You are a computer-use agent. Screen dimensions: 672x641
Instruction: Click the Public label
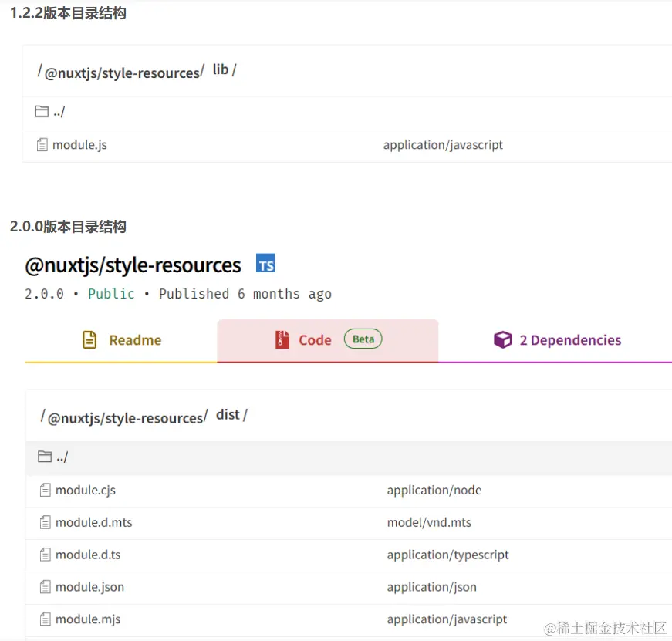point(111,294)
